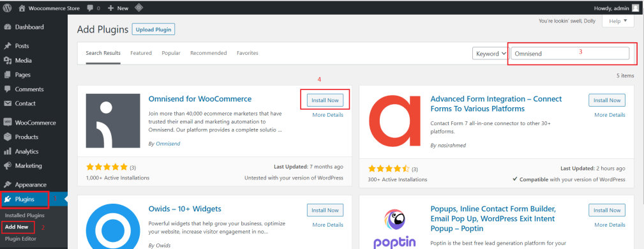Image resolution: width=644 pixels, height=249 pixels.
Task: Install Owids 10+ Widgets now
Action: coord(325,210)
